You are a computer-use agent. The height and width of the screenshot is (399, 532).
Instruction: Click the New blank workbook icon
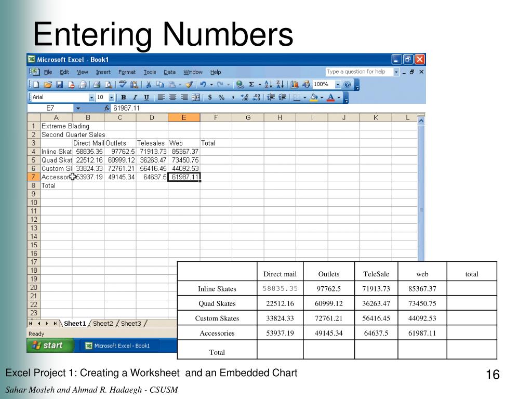[36, 85]
